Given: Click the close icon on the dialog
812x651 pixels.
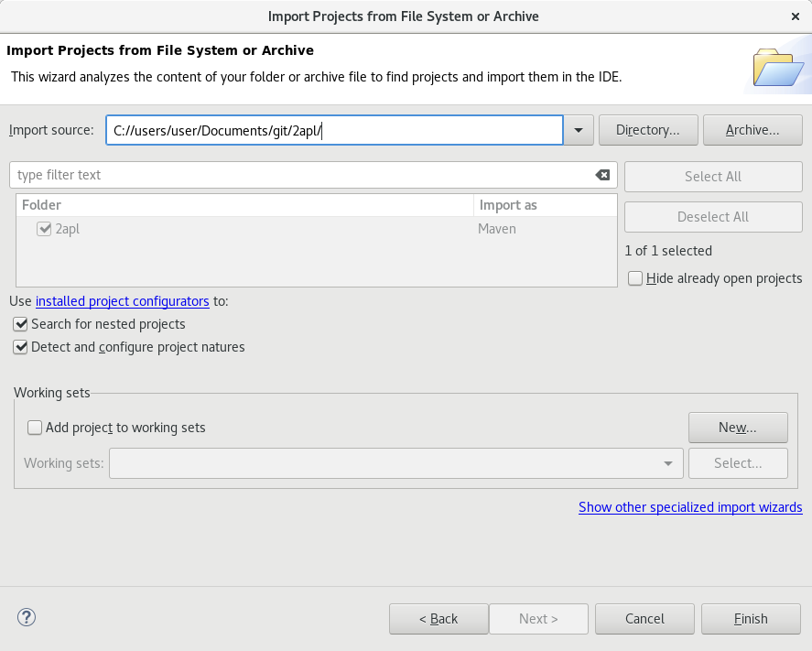Looking at the screenshot, I should pyautogui.click(x=796, y=16).
